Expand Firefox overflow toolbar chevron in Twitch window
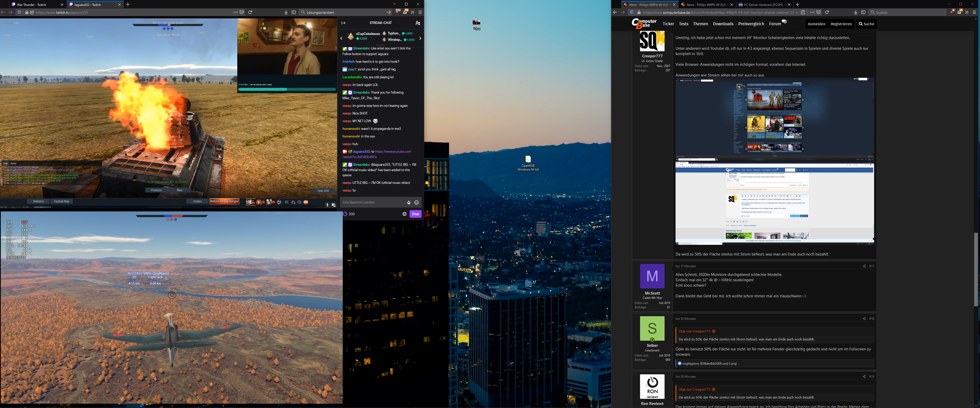The height and width of the screenshot is (408, 980). (x=412, y=12)
